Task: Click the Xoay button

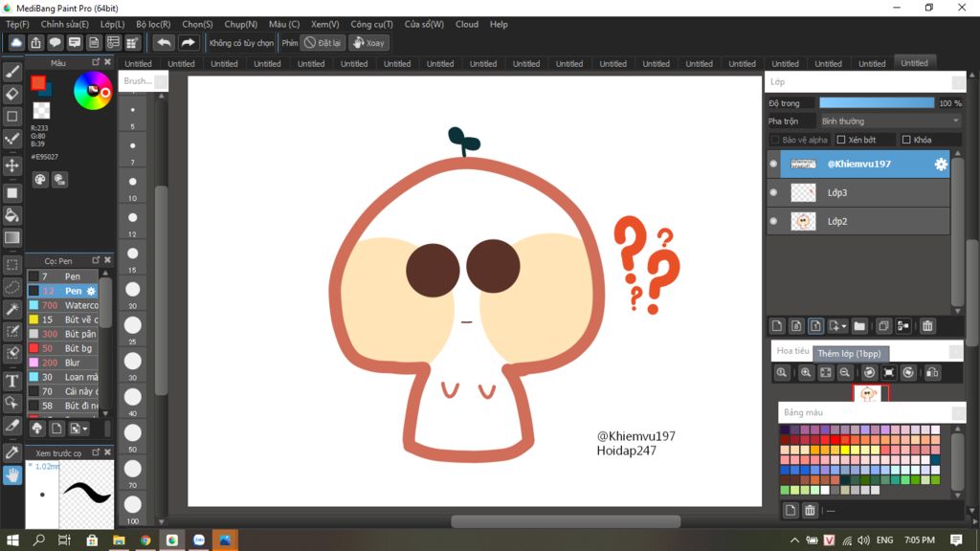Action: click(x=368, y=43)
